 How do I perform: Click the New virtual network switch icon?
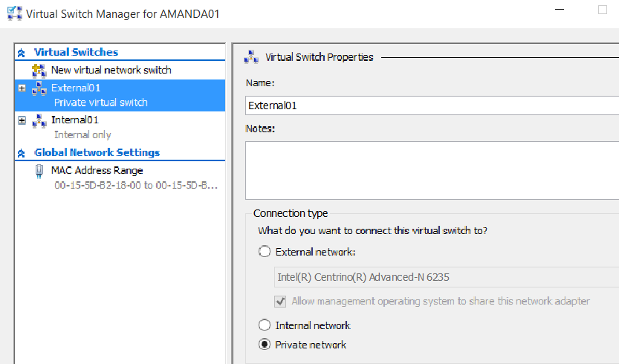tap(39, 71)
